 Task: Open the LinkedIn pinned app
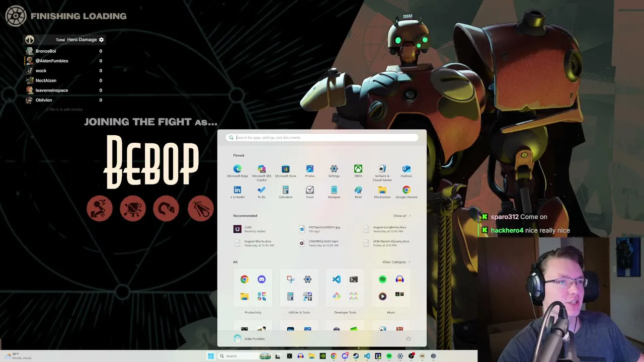point(237,192)
